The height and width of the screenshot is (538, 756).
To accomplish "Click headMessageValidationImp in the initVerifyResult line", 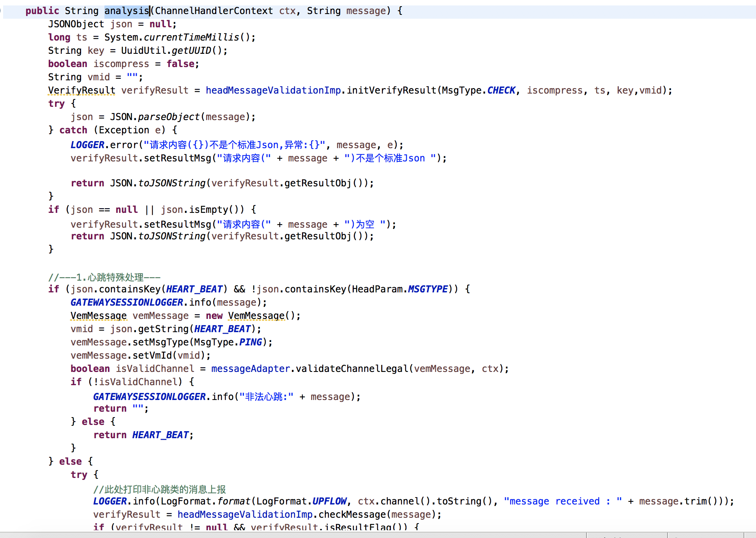I will (x=273, y=90).
